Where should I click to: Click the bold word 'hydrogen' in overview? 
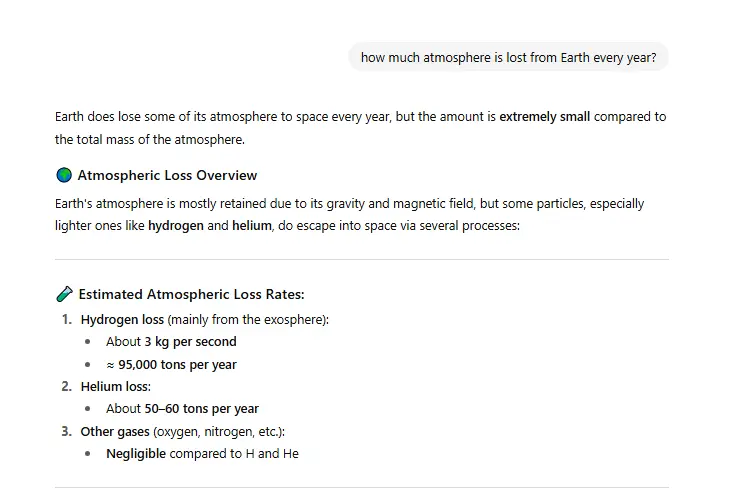176,226
